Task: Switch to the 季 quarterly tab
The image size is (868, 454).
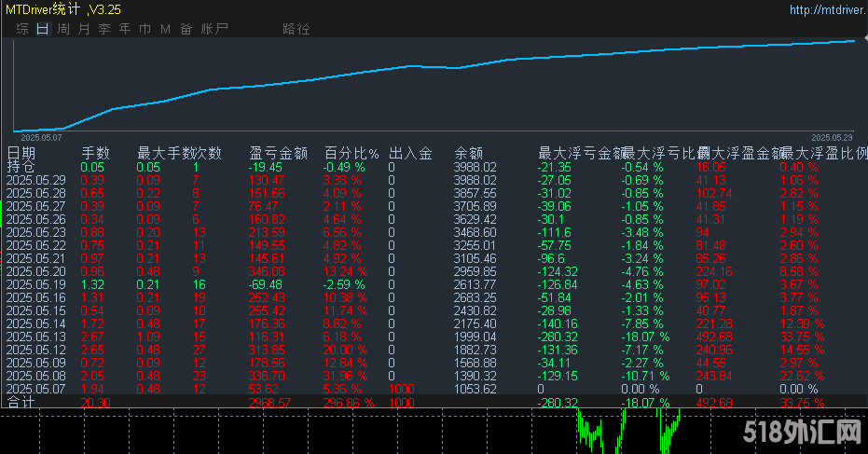Action: [x=104, y=29]
